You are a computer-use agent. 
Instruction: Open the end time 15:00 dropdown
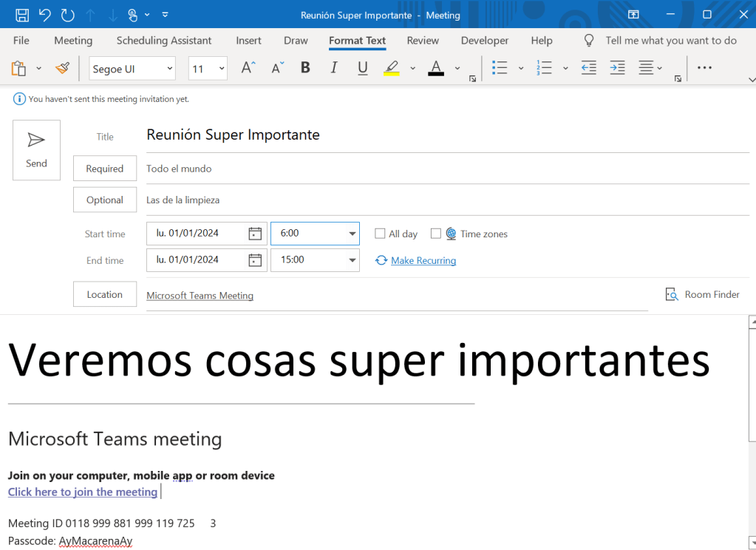click(x=352, y=260)
